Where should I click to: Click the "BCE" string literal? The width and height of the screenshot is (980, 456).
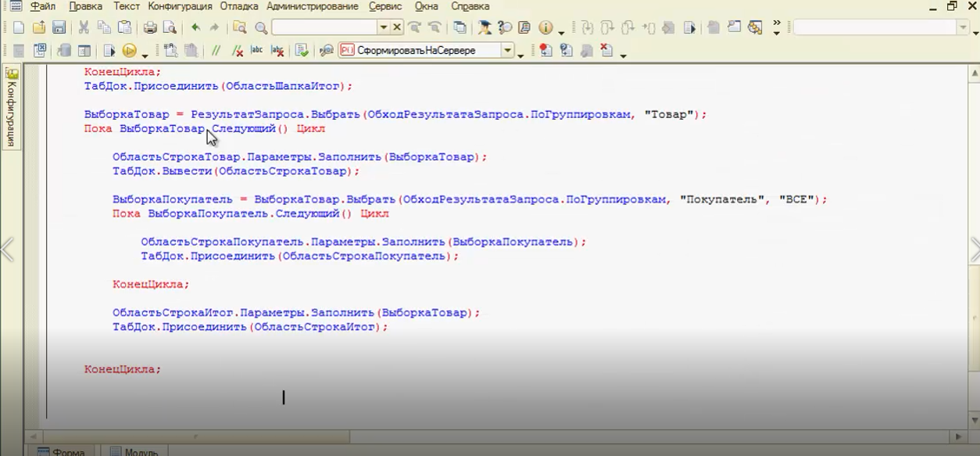tap(796, 199)
